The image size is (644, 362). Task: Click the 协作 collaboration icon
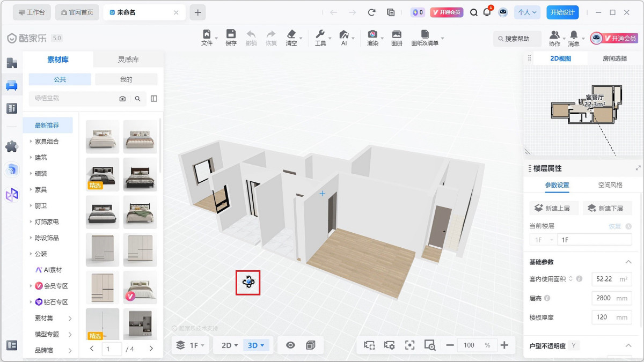554,38
